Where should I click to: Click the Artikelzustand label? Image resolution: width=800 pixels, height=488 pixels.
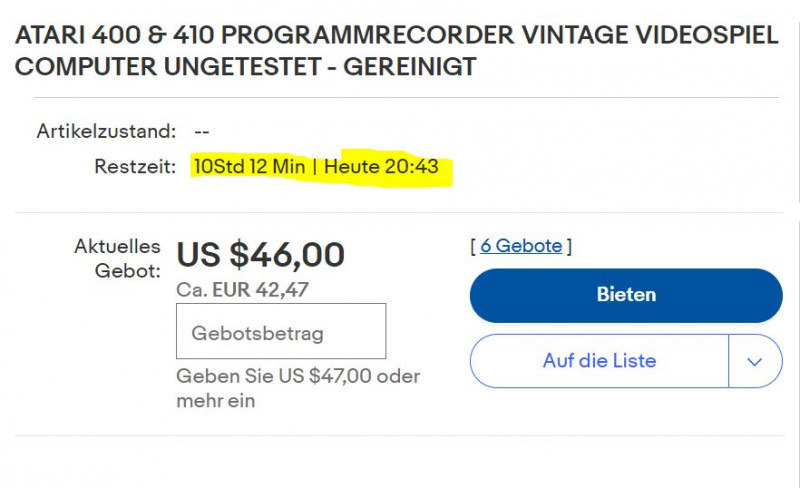coord(106,131)
